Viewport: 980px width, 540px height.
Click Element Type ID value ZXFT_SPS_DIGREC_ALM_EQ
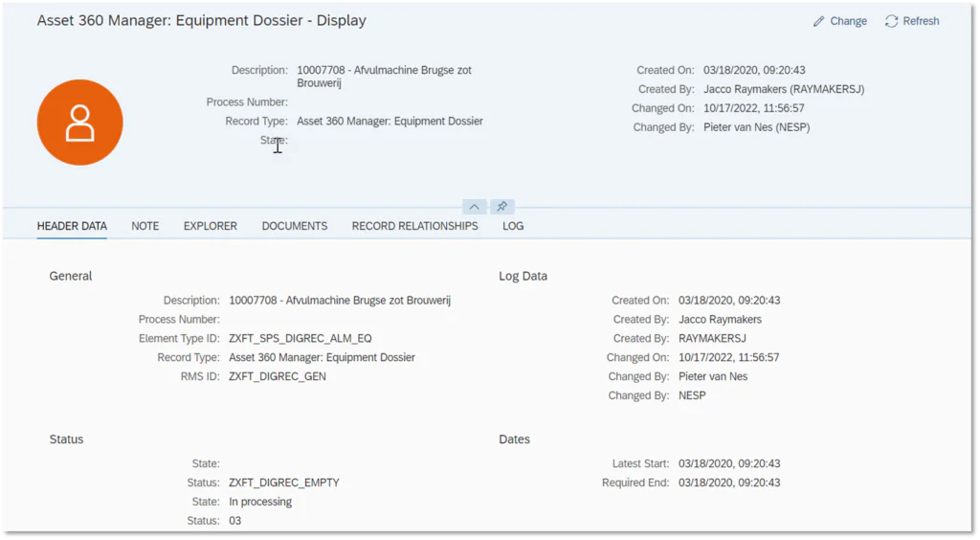300,339
